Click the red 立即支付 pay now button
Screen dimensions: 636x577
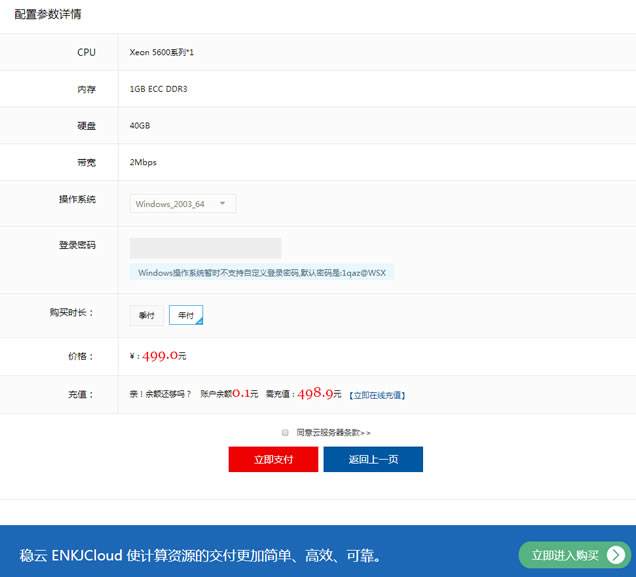273,459
